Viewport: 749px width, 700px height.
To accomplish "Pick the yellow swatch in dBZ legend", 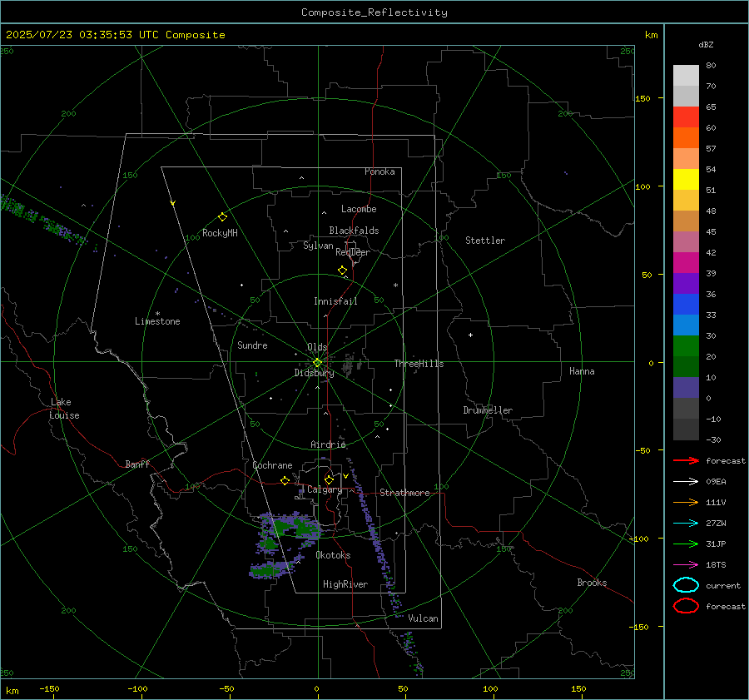I will point(686,179).
